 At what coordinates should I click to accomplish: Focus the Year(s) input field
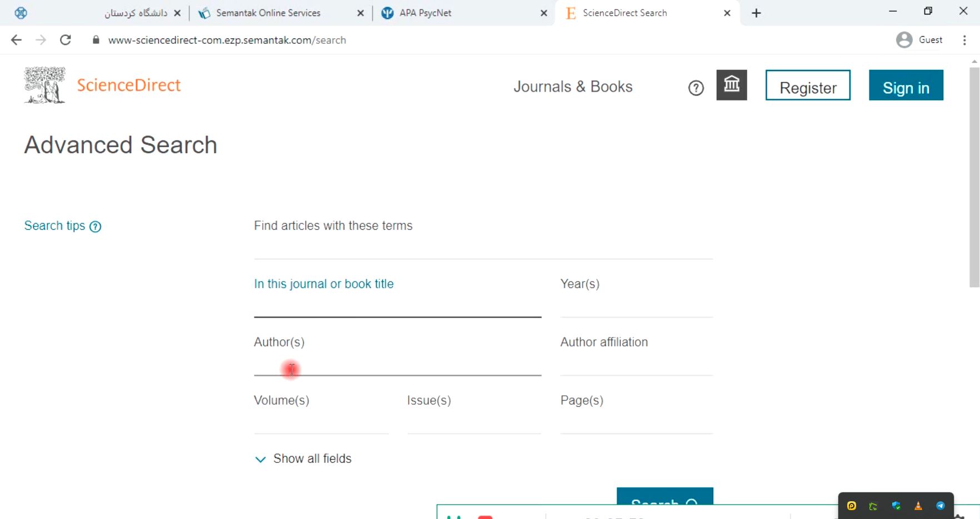pos(637,305)
